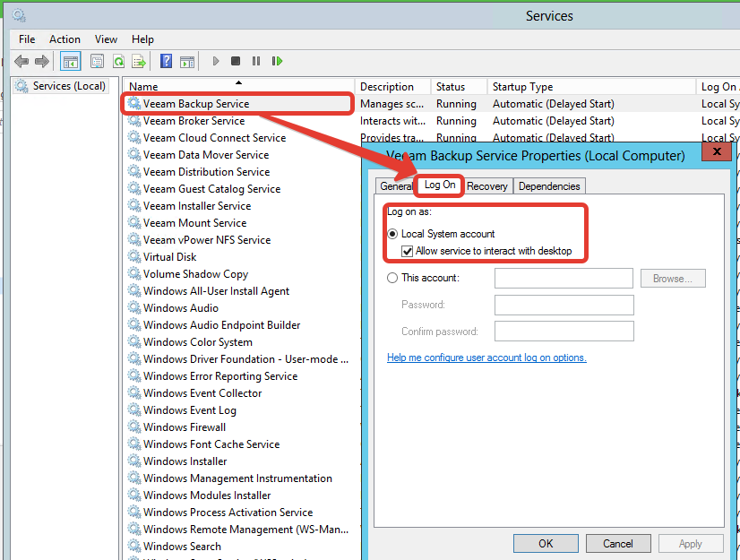Viewport: 740px width, 560px height.
Task: Open Help me configure user account link
Action: (x=486, y=358)
